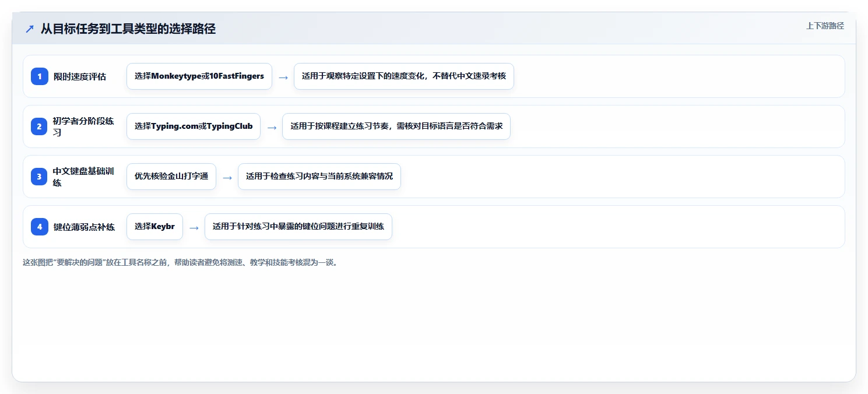
Task: Click the step 1 number badge
Action: pos(40,76)
